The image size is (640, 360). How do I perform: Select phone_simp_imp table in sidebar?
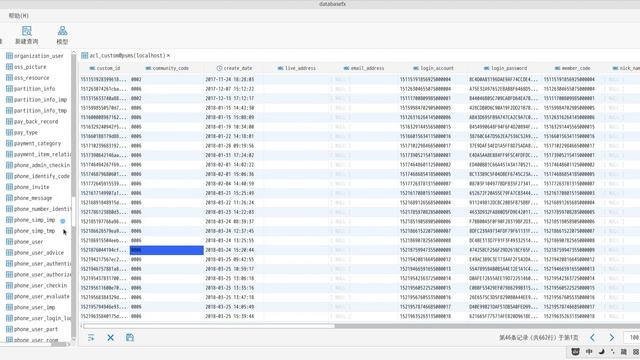pos(34,220)
